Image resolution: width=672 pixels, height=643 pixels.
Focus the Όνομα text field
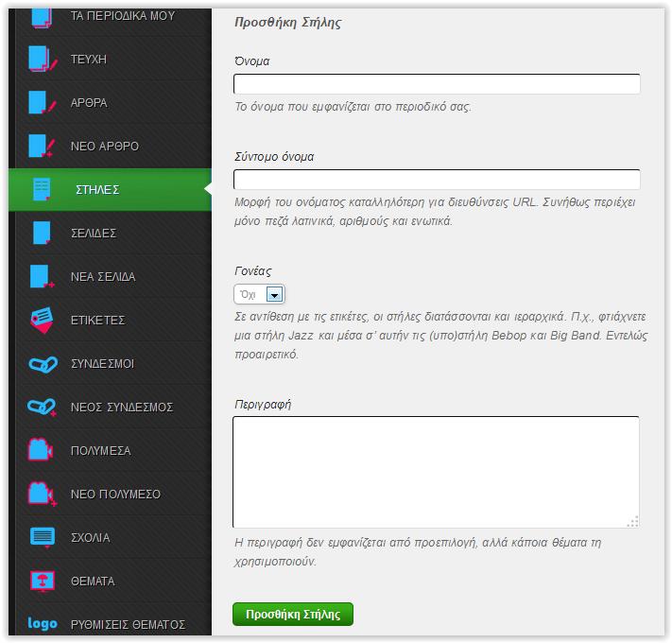tap(437, 84)
